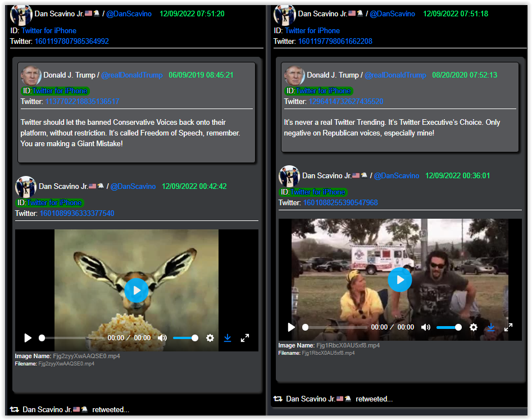The width and height of the screenshot is (532, 420).
Task: Adjust volume slider on the deer video
Action: [x=185, y=338]
